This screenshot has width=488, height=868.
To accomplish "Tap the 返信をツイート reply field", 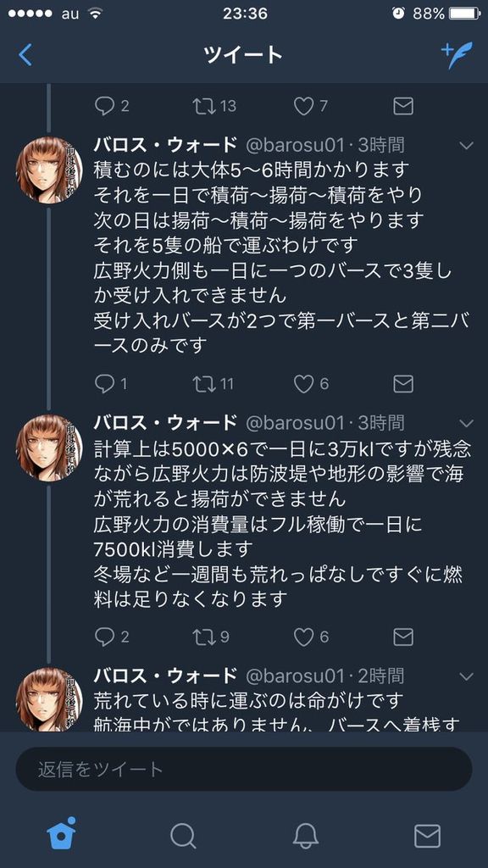I will click(244, 769).
